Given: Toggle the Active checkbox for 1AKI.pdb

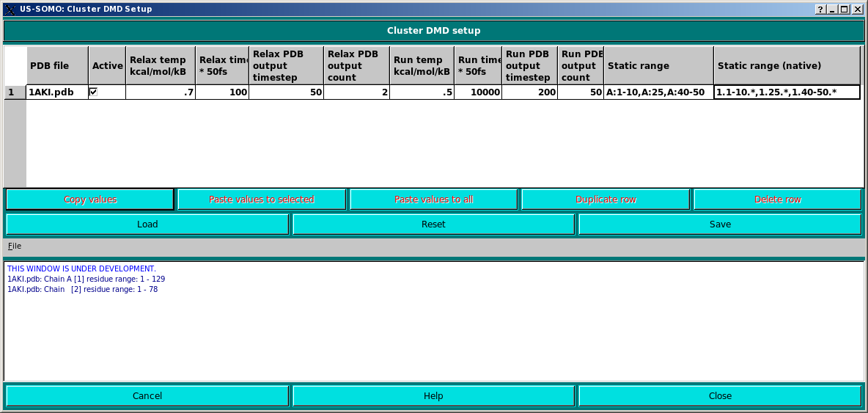Looking at the screenshot, I should (x=93, y=92).
